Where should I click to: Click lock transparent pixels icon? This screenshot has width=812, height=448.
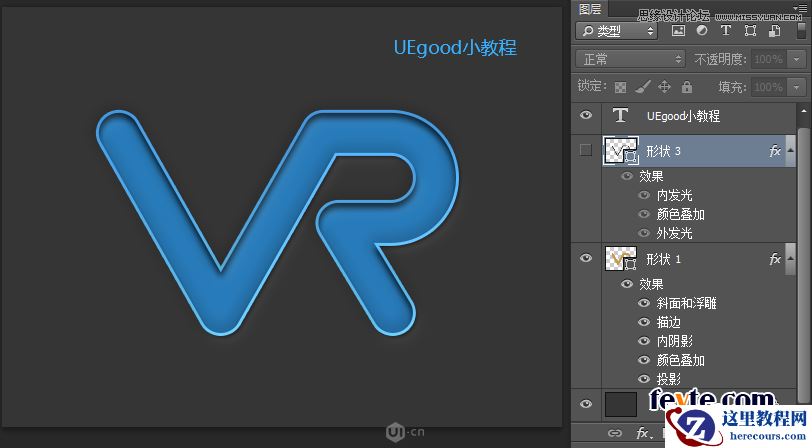tap(620, 87)
